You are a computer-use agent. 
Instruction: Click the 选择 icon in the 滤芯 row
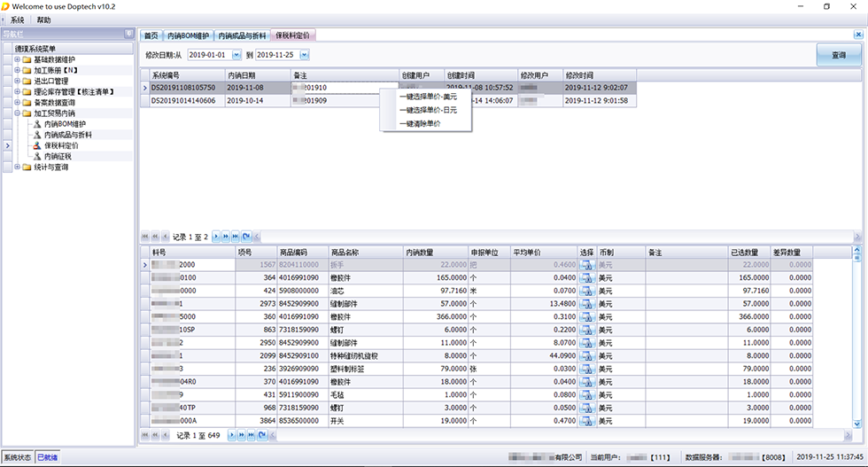(x=586, y=291)
